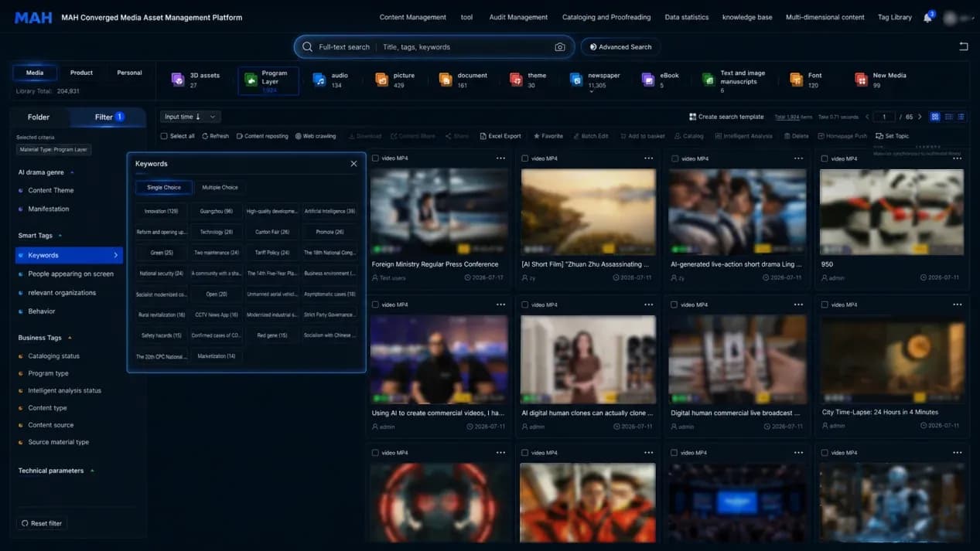Go to previous results page arrow
The width and height of the screenshot is (980, 551).
(x=867, y=117)
